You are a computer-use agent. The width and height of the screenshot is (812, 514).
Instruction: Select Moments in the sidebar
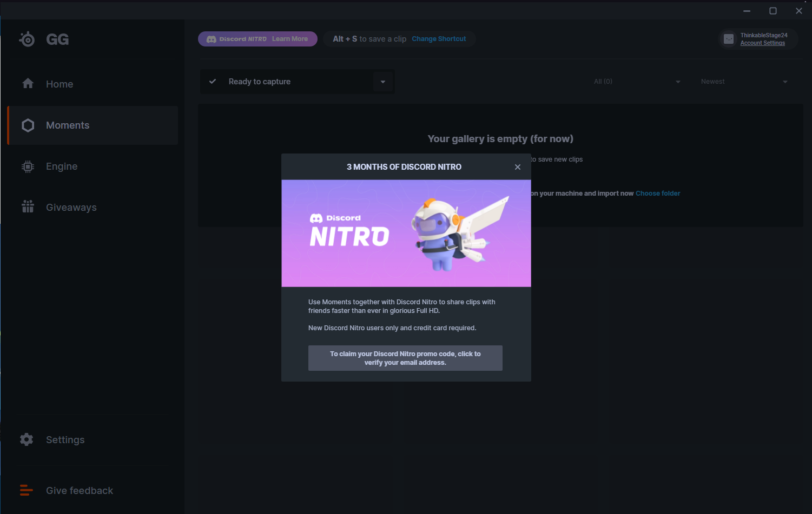[x=93, y=125]
